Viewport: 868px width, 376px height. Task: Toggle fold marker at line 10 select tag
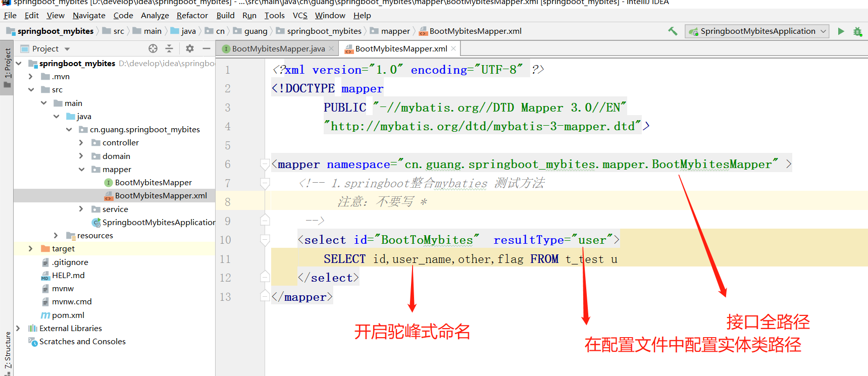click(265, 240)
